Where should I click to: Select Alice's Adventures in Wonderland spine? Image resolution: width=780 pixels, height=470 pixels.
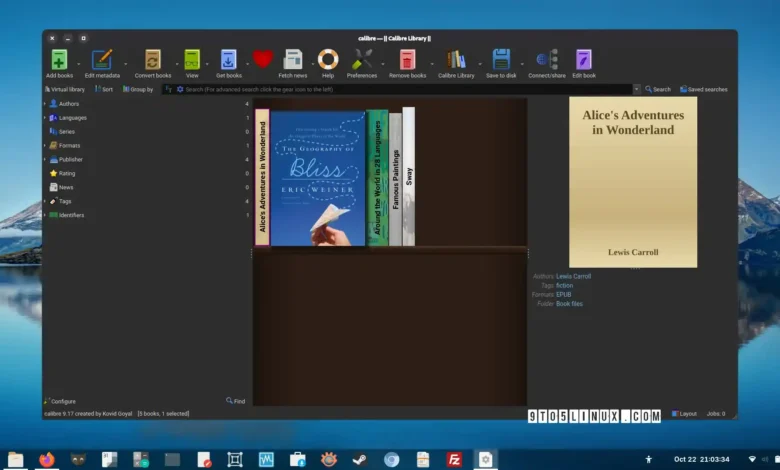click(262, 177)
